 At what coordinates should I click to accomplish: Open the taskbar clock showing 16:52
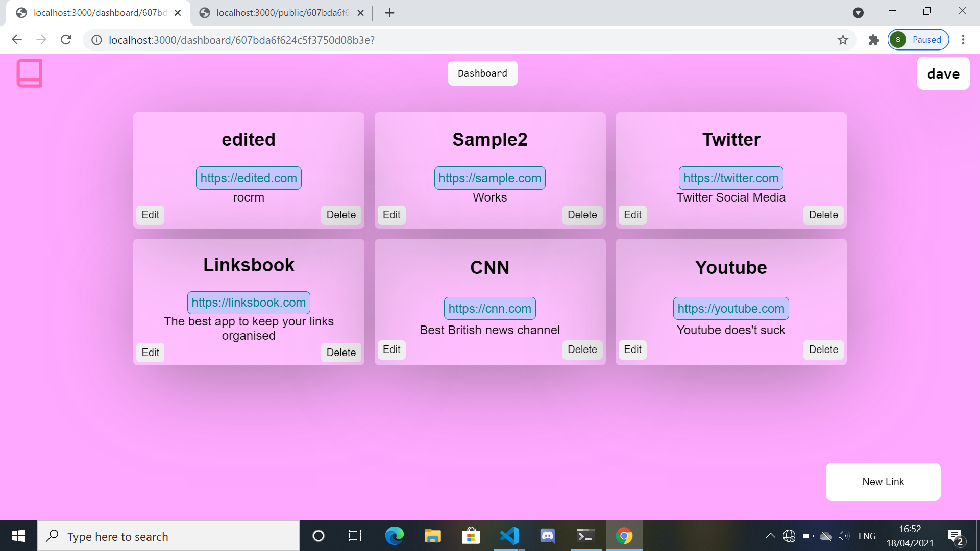[910, 536]
